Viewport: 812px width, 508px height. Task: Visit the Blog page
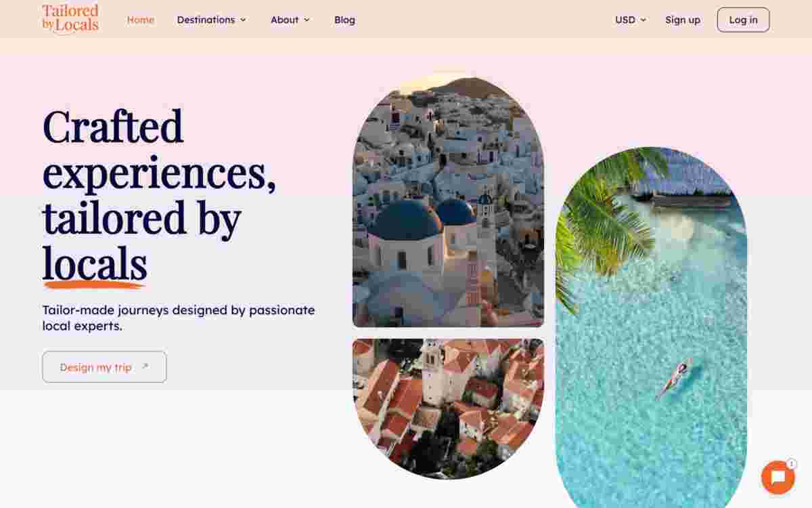[x=344, y=20]
